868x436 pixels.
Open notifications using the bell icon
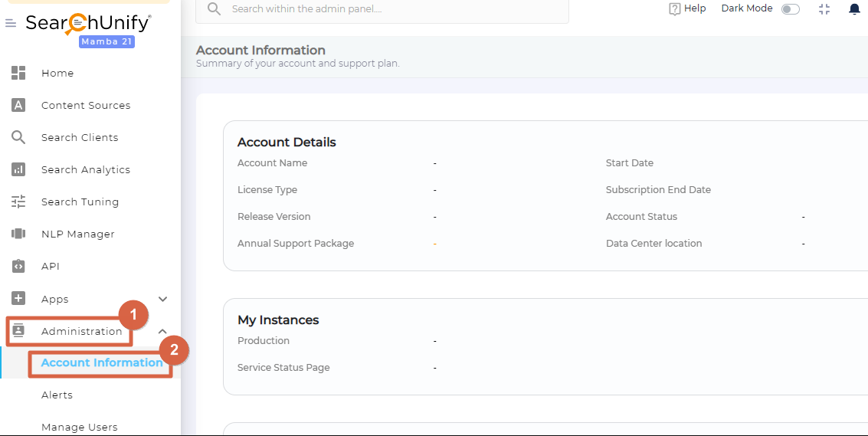(854, 9)
